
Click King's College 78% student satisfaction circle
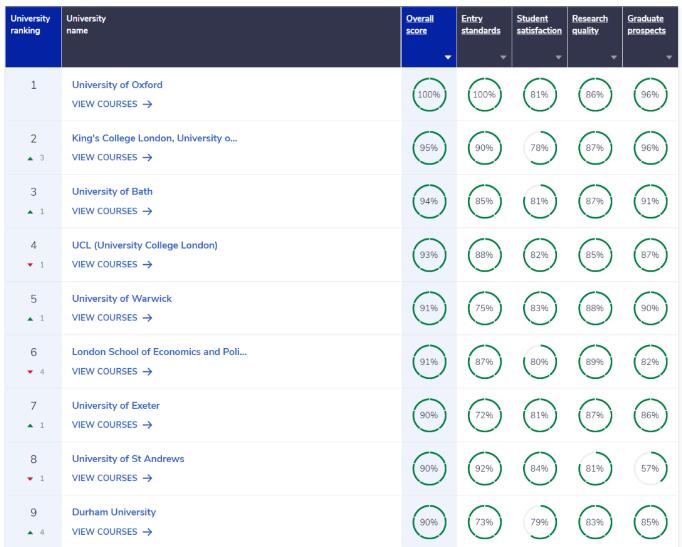tap(539, 148)
